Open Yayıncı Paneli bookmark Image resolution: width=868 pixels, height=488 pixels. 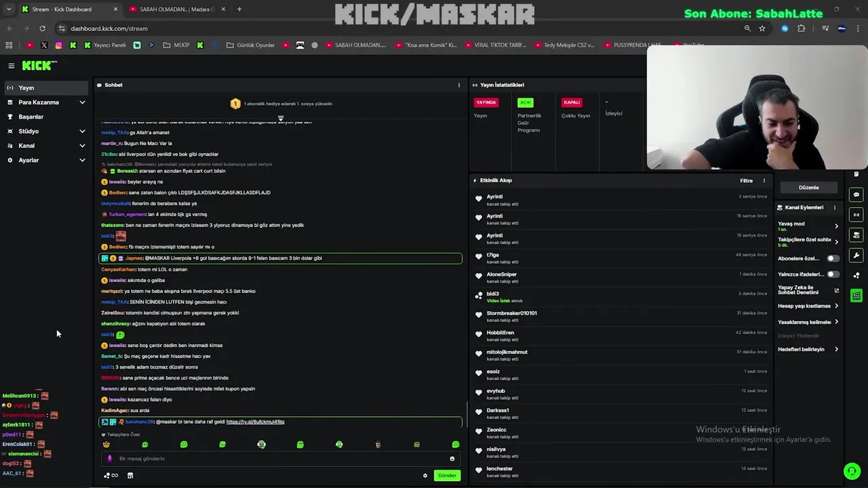104,45
